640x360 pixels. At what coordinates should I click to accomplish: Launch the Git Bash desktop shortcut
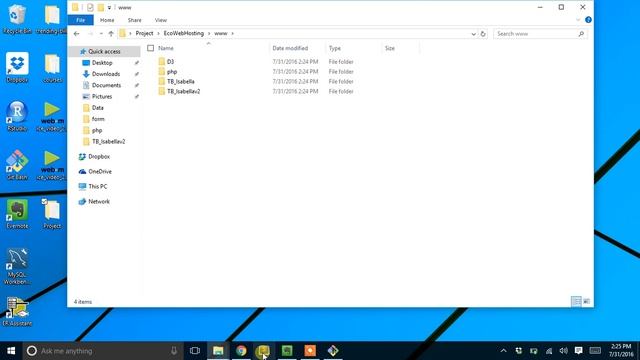click(x=17, y=165)
